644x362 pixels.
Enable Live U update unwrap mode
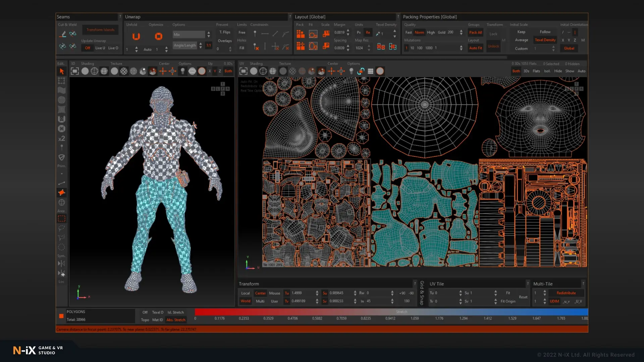pos(100,48)
